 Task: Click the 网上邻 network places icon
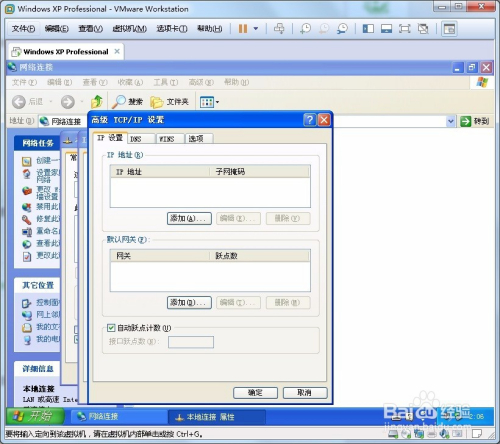[27, 315]
